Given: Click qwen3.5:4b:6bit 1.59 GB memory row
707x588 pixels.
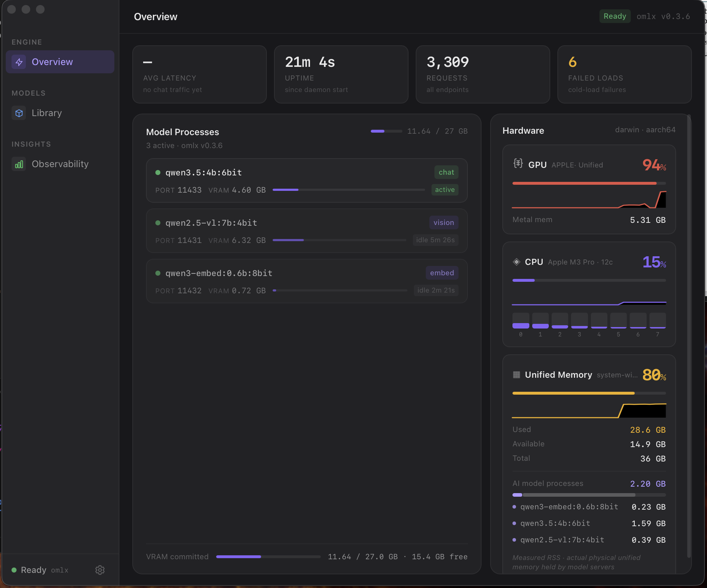Looking at the screenshot, I should (x=589, y=523).
